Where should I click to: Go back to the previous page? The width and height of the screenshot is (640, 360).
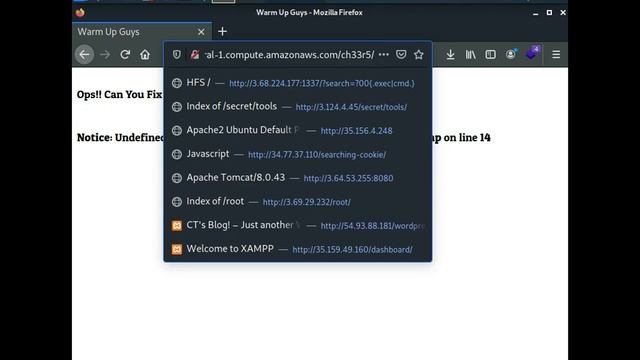click(84, 54)
